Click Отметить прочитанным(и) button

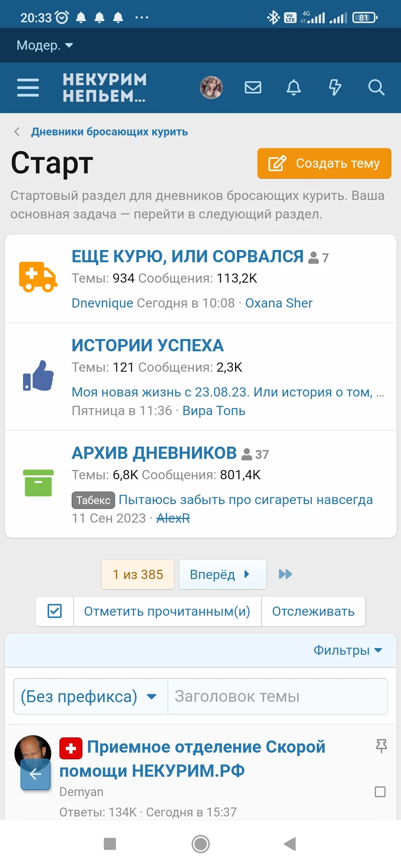pyautogui.click(x=167, y=611)
